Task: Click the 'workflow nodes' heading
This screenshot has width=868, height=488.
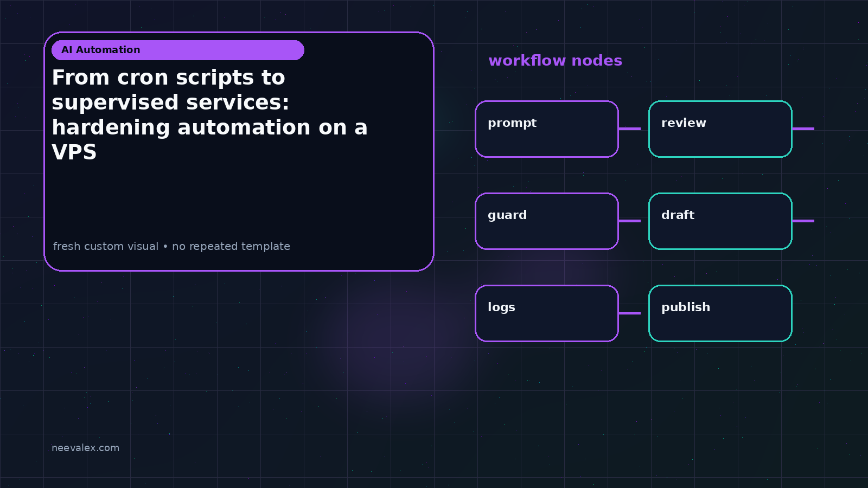Action: coord(555,61)
